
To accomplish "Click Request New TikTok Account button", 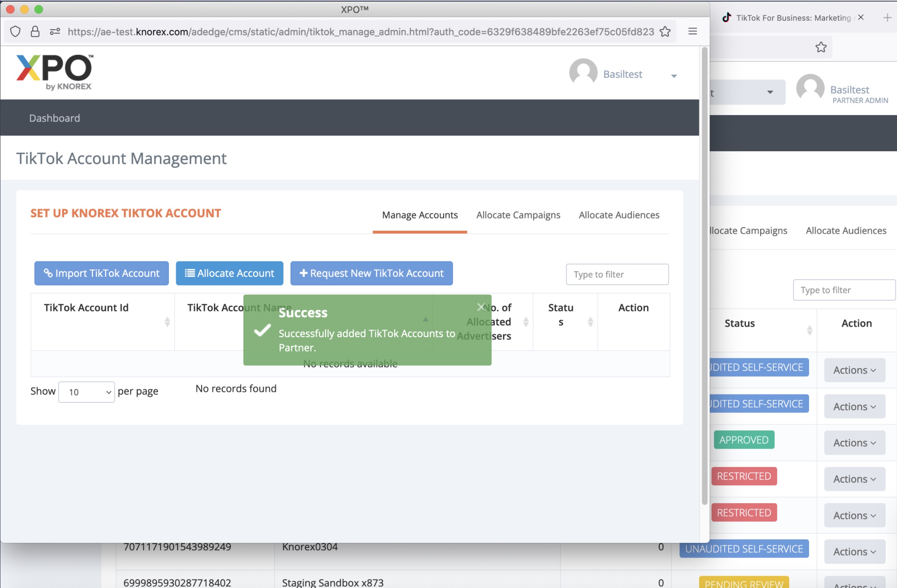I will click(x=371, y=273).
